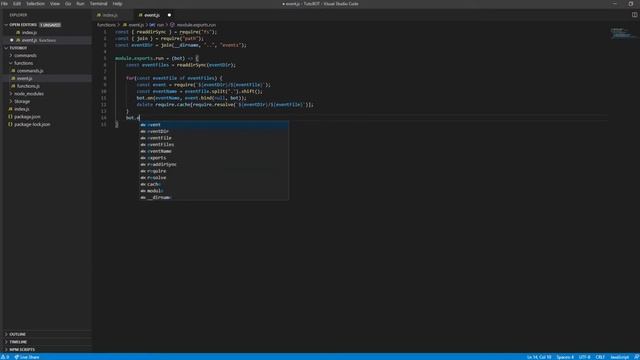Viewport: 640px width, 360px height.
Task: Open the File menu
Action: pyautogui.click(x=4, y=4)
